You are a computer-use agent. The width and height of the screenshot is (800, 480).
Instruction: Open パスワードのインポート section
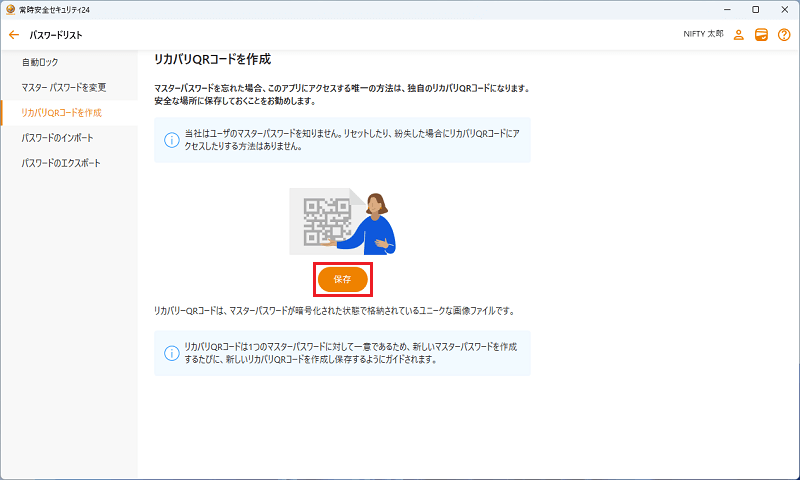(x=69, y=138)
